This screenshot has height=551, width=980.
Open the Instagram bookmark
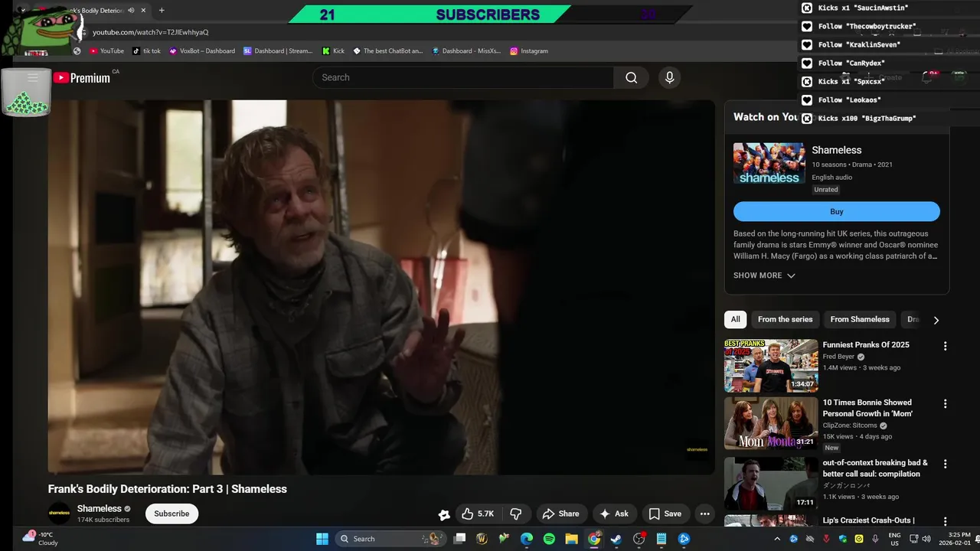click(529, 51)
